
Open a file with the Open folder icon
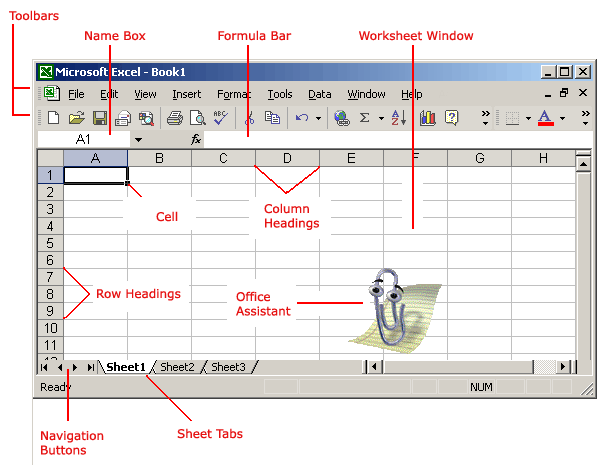click(76, 118)
